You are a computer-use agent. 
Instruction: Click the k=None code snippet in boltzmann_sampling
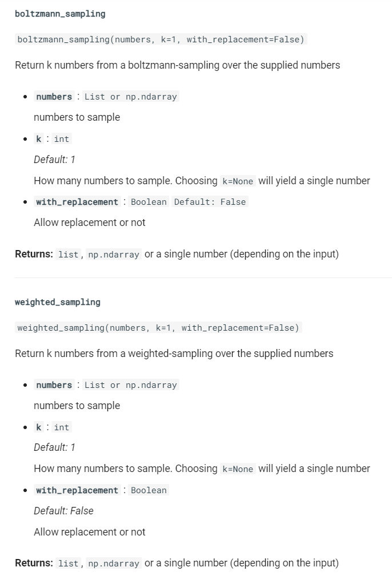click(x=238, y=181)
